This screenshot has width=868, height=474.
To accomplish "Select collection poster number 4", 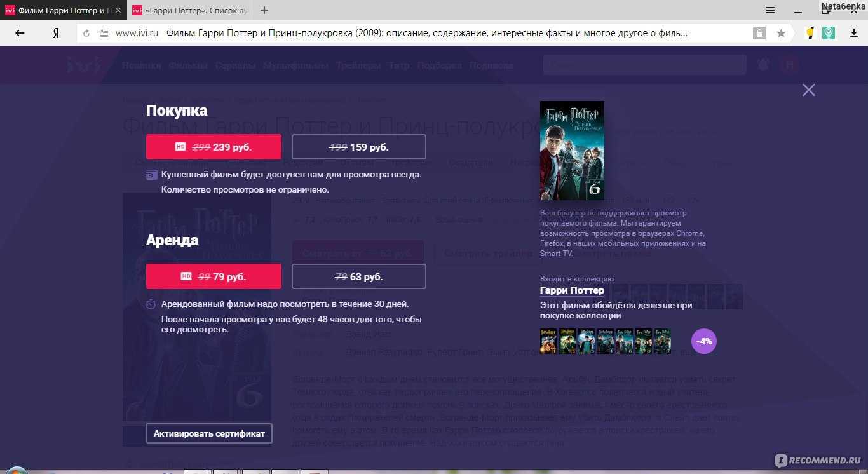I will [606, 341].
